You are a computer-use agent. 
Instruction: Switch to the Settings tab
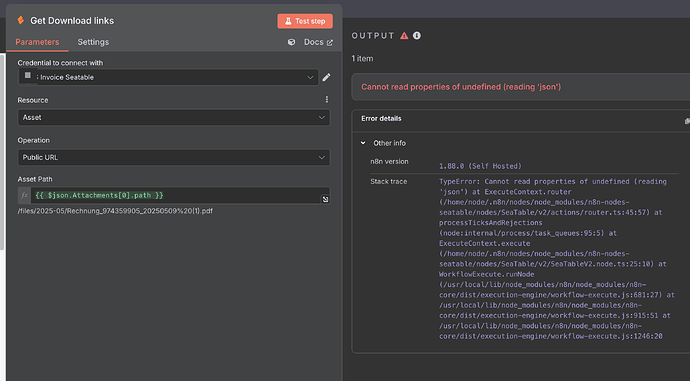coord(93,42)
